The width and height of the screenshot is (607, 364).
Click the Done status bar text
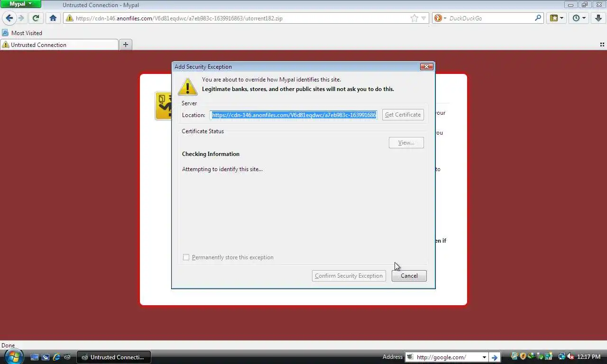[8, 346]
